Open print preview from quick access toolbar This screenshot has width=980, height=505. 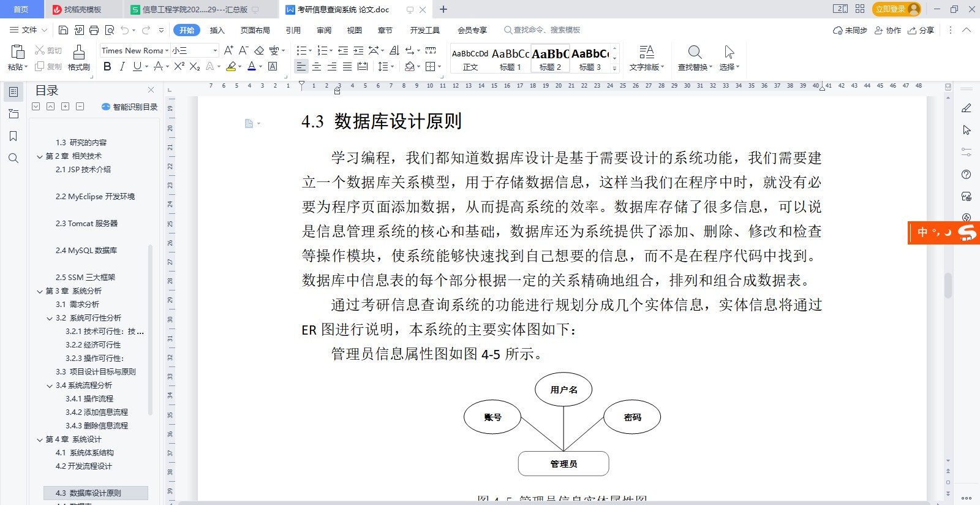coord(110,30)
